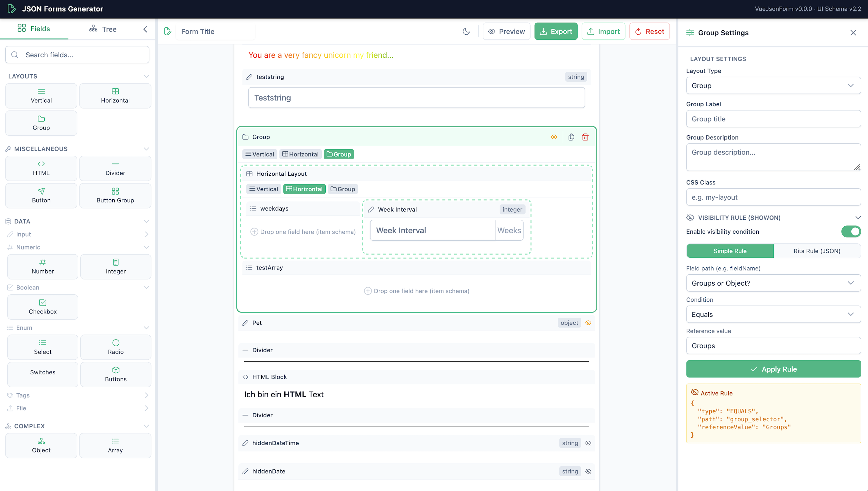Duplicate the selected Group with copy icon
This screenshot has width=868, height=491.
(x=571, y=137)
